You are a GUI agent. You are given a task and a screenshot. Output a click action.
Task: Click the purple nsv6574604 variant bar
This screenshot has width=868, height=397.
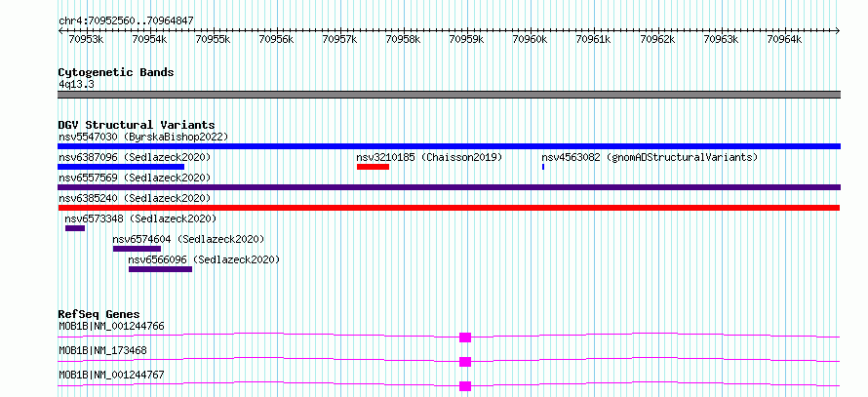pos(137,249)
